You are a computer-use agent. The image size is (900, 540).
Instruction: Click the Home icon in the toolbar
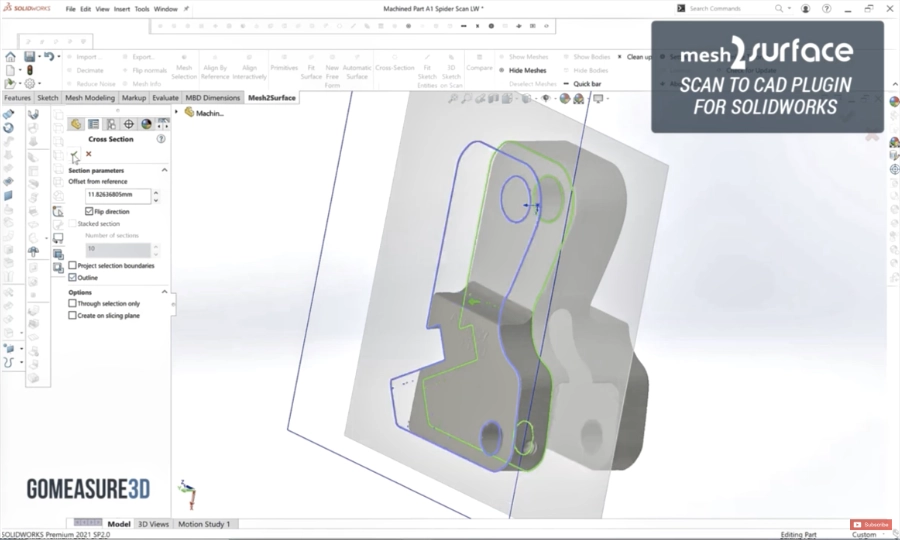click(x=10, y=57)
